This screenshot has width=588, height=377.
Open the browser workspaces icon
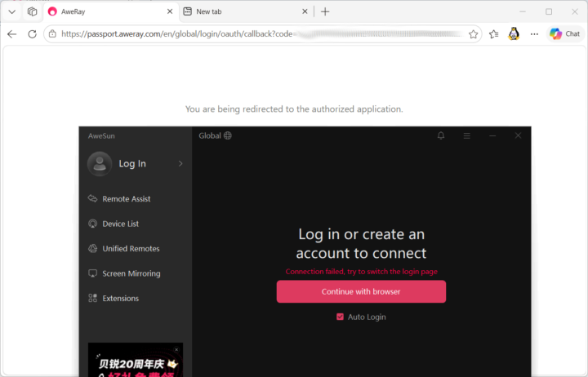(32, 11)
